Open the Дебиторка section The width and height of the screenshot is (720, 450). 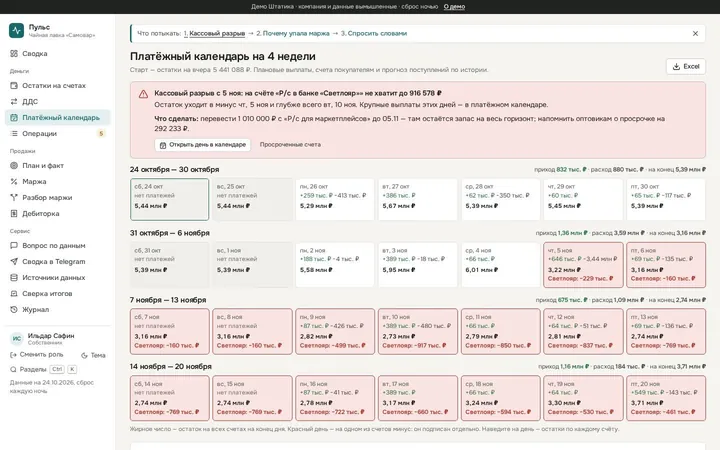click(58, 214)
